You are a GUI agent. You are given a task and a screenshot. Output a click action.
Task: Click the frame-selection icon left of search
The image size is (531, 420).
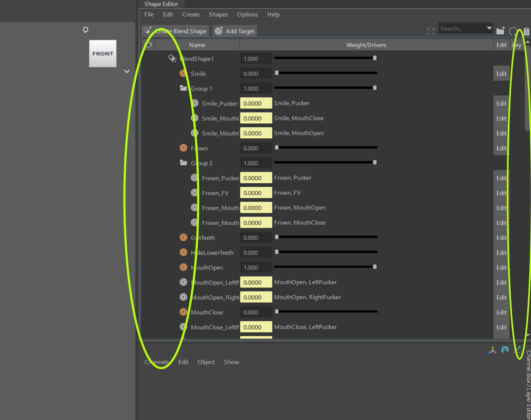[x=431, y=31]
